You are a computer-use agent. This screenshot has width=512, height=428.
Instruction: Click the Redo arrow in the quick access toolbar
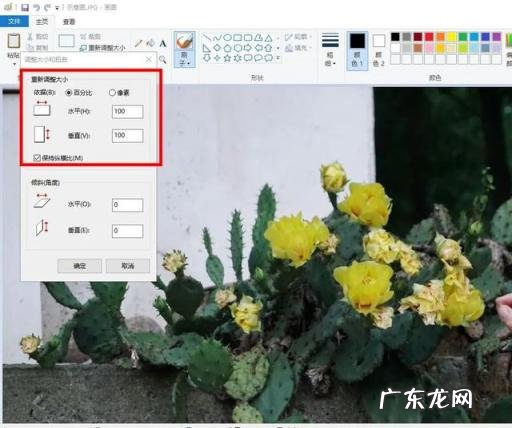click(47, 7)
